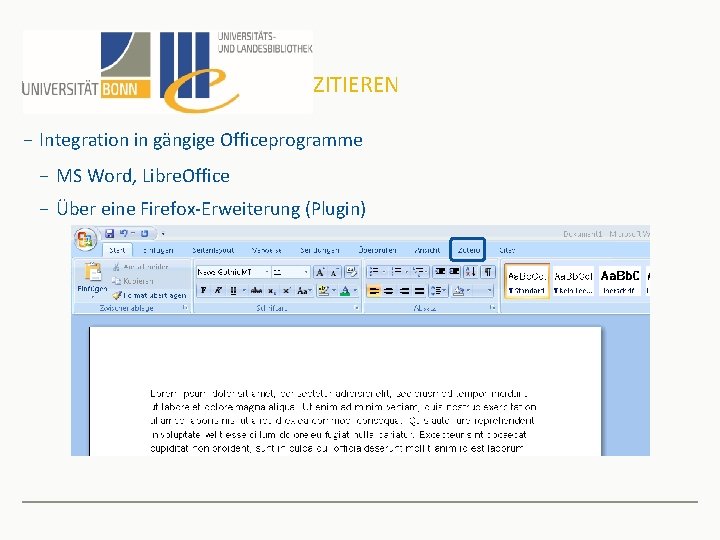Toggle superscript formatting
720x540 pixels.
coord(286,291)
